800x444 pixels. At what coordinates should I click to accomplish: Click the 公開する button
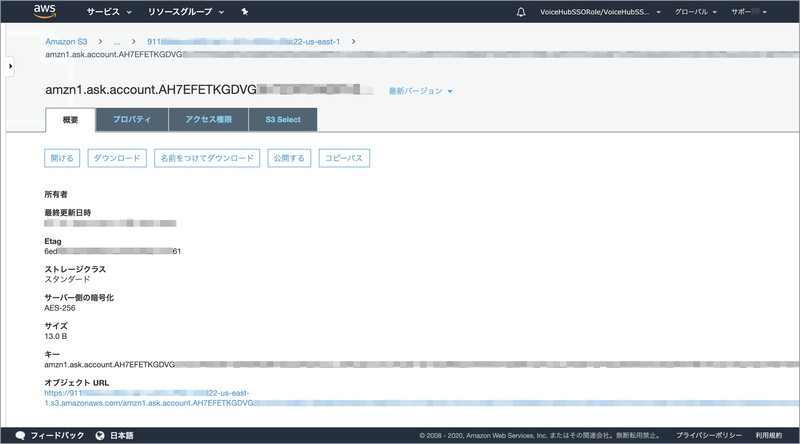(x=289, y=158)
